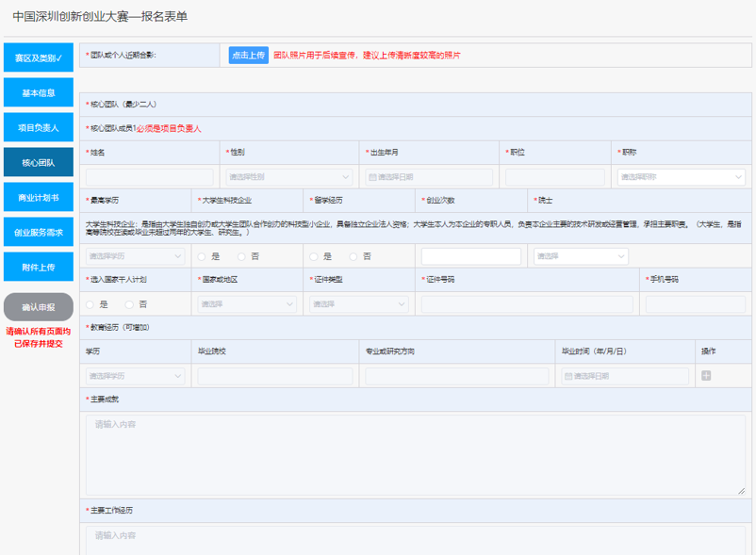Click the 手机号码 input field
This screenshot has width=756, height=555.
[696, 304]
